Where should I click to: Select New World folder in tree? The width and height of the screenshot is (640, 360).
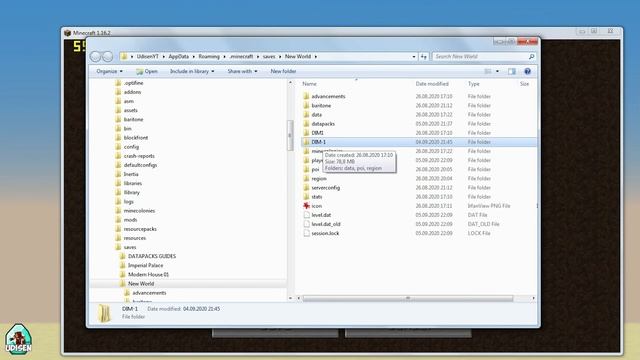pyautogui.click(x=141, y=284)
